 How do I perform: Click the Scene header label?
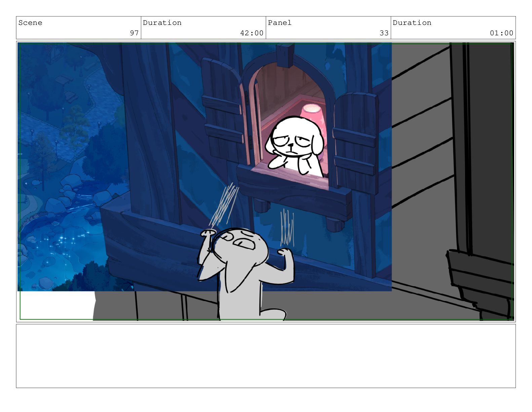tap(30, 23)
